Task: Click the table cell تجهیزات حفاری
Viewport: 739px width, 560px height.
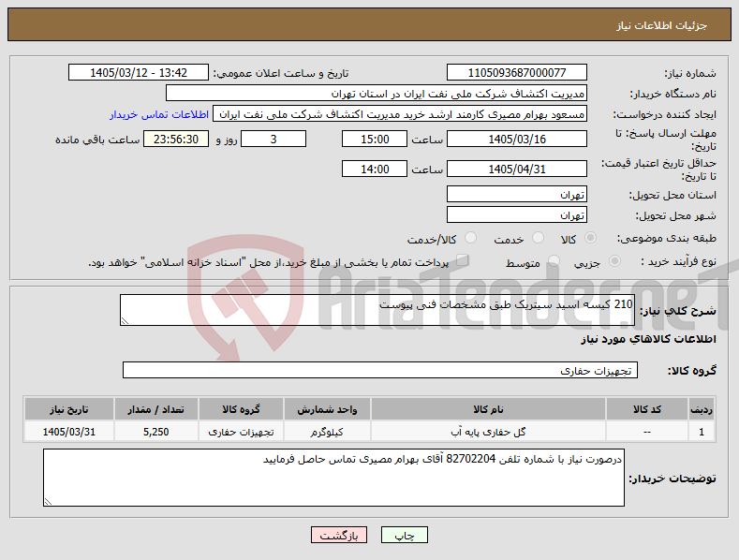Action: (241, 432)
